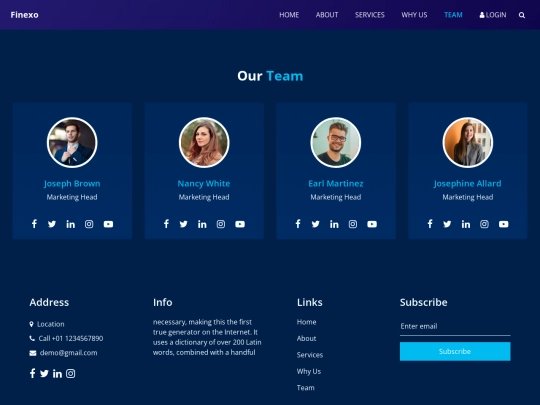Click Josephine Allard's profile photo
Screen dimensions: 540x405
point(468,143)
